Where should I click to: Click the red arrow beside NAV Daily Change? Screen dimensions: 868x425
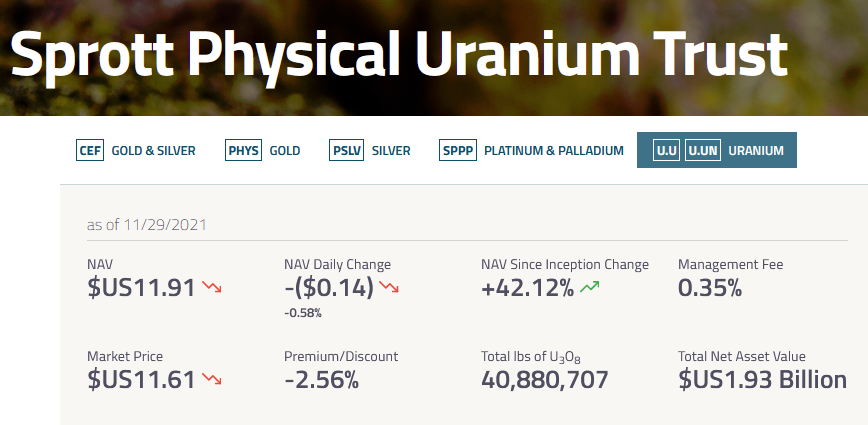(x=389, y=288)
